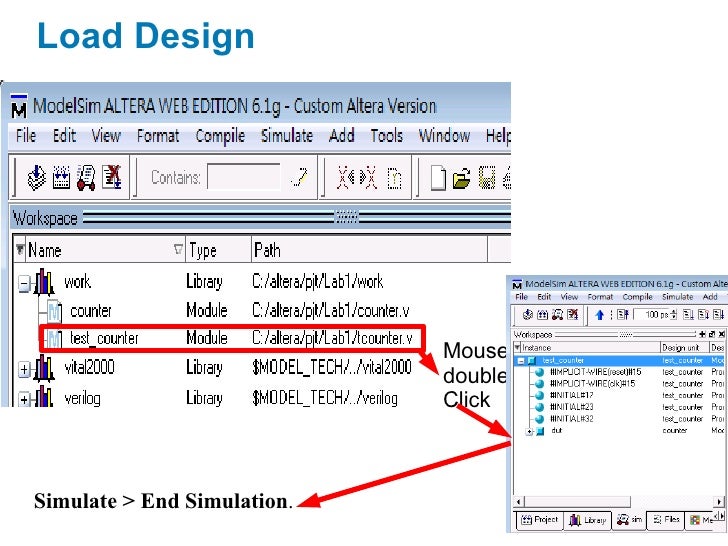Expand the vital2000 library node
This screenshot has height=546, width=728.
coord(24,370)
